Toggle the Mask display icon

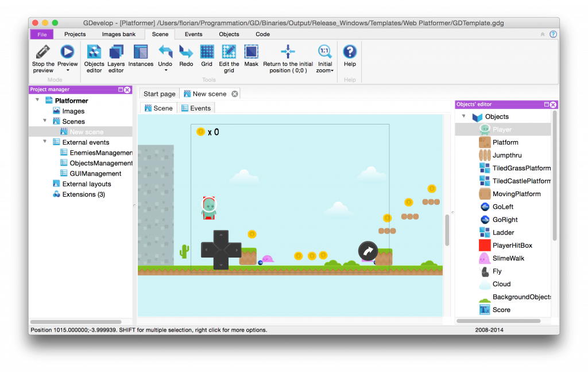pyautogui.click(x=251, y=52)
